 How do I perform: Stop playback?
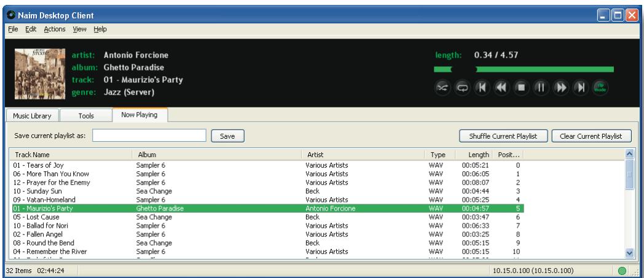pos(521,88)
